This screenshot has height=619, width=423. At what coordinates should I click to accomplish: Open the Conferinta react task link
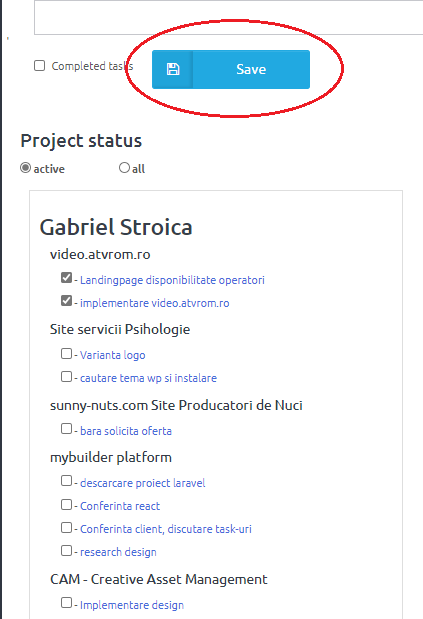120,506
